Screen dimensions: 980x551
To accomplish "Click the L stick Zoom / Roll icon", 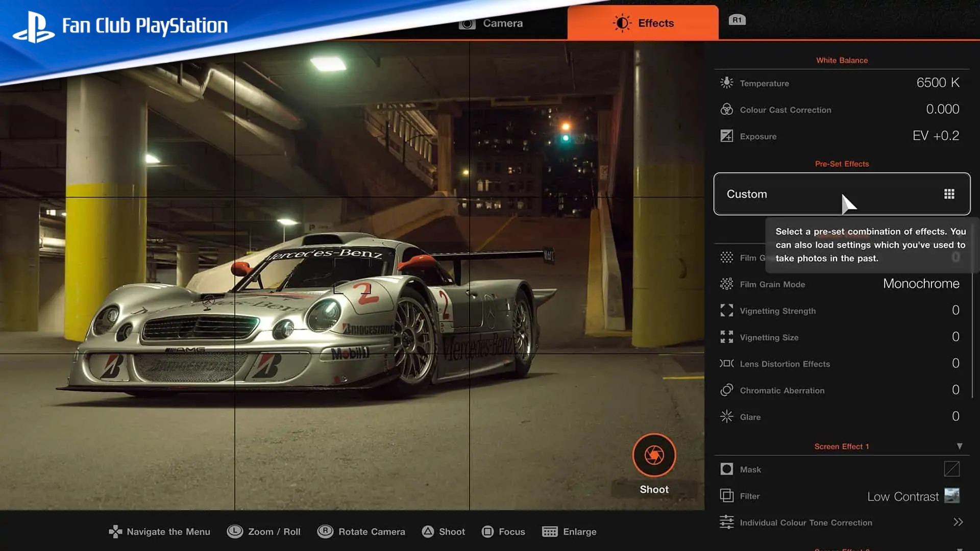I will coord(235,532).
